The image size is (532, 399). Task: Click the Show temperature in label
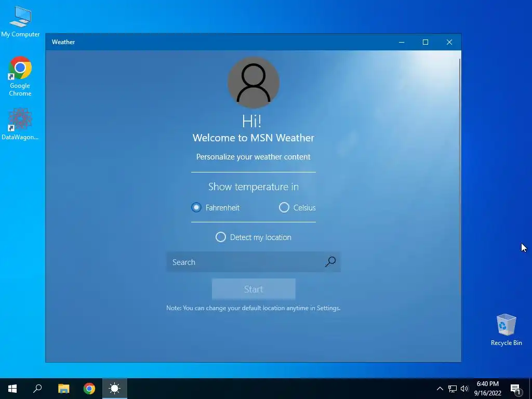tap(254, 187)
